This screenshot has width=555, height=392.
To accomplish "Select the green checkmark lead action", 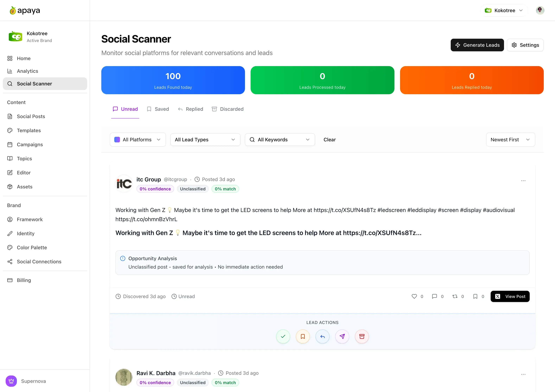I will [283, 336].
